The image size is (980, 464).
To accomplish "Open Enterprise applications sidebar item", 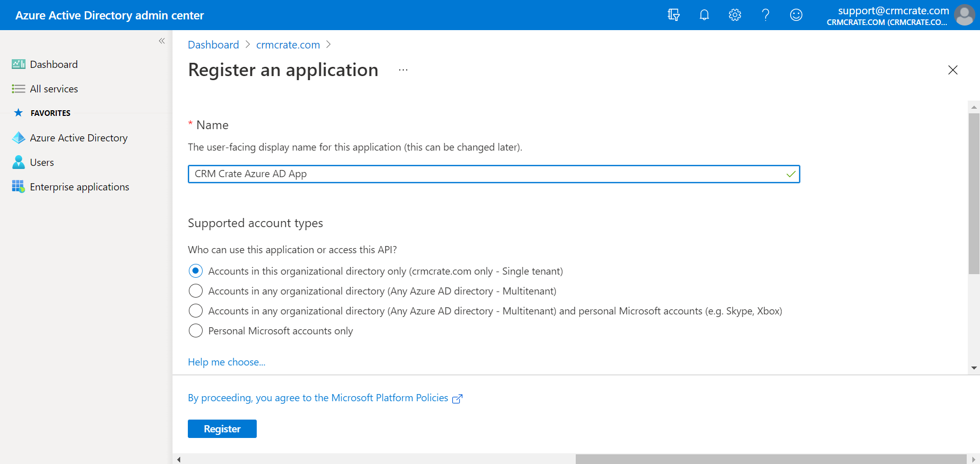I will tap(80, 187).
